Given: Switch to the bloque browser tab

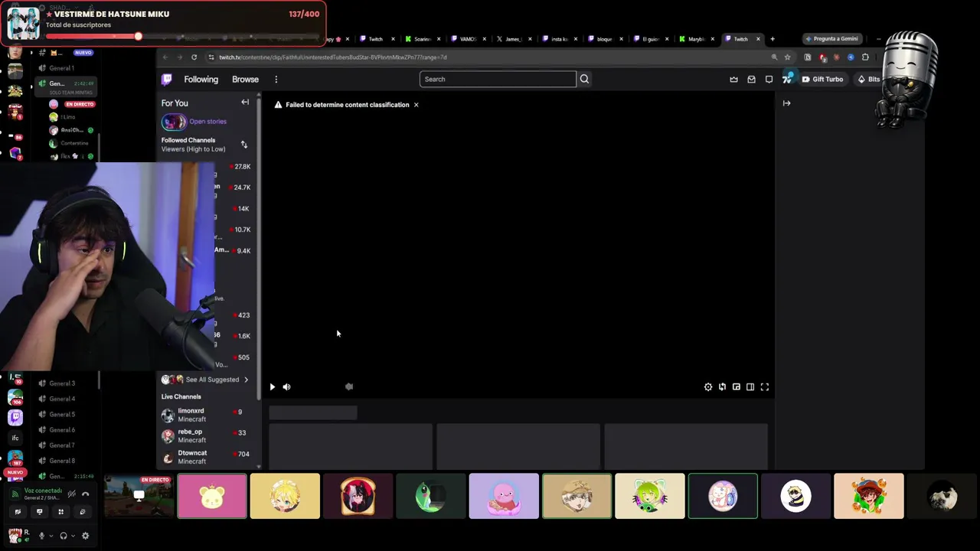Looking at the screenshot, I should 605,39.
